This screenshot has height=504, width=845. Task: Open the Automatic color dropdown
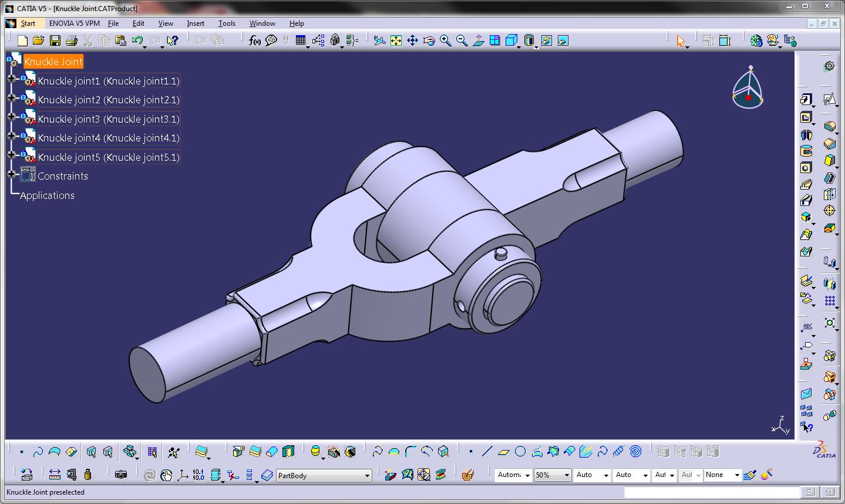(x=513, y=475)
